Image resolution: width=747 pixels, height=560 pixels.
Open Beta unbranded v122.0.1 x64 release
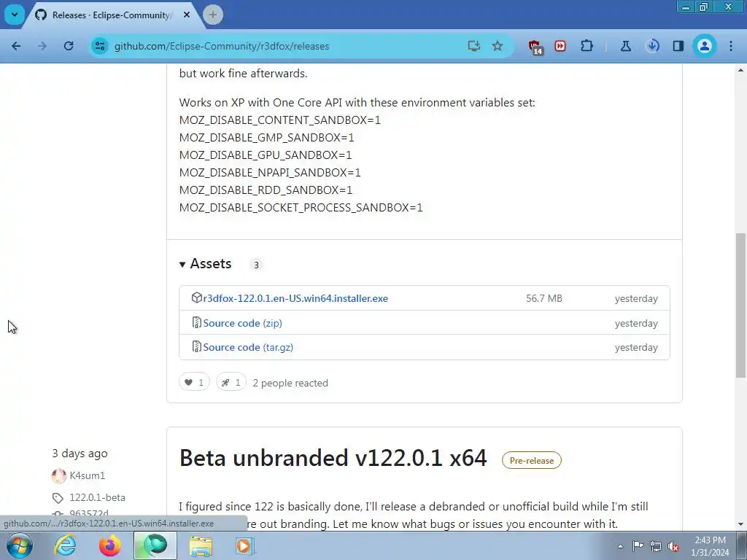point(333,458)
